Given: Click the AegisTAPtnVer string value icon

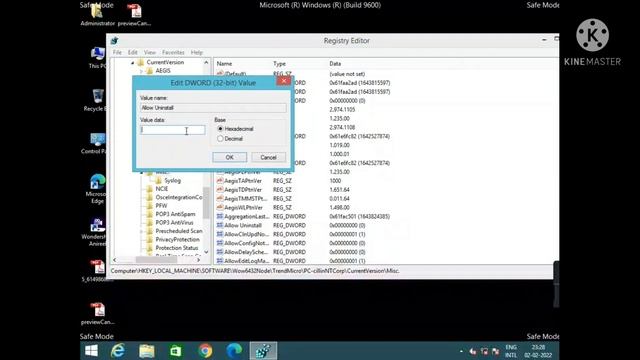Looking at the screenshot, I should (x=220, y=181).
